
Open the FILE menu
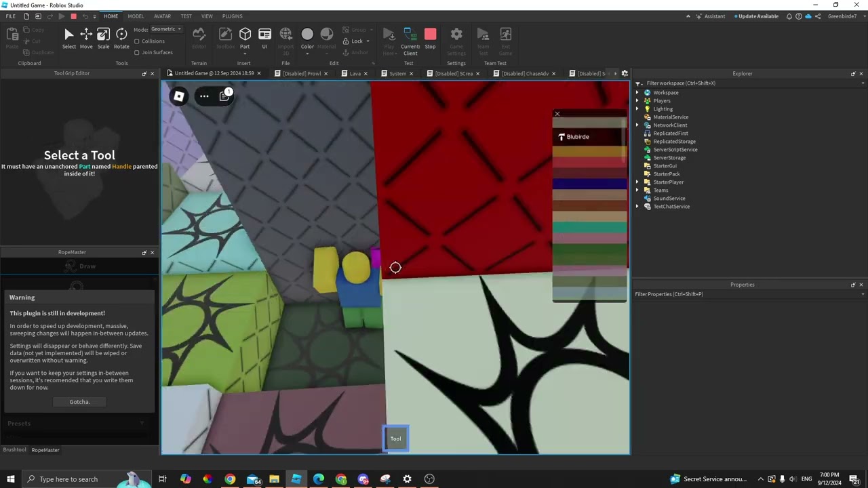11,16
